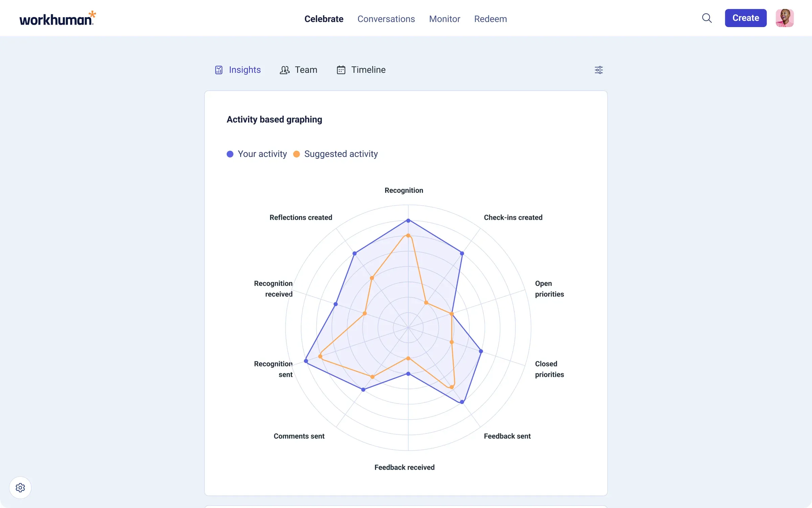Click the blue Recognition sent data point
The height and width of the screenshot is (508, 812).
[306, 361]
